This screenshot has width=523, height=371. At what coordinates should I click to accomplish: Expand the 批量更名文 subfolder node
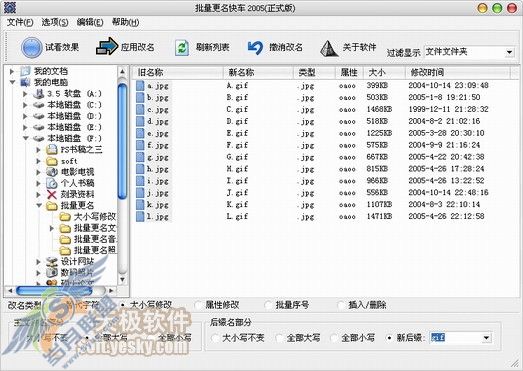(x=52, y=229)
